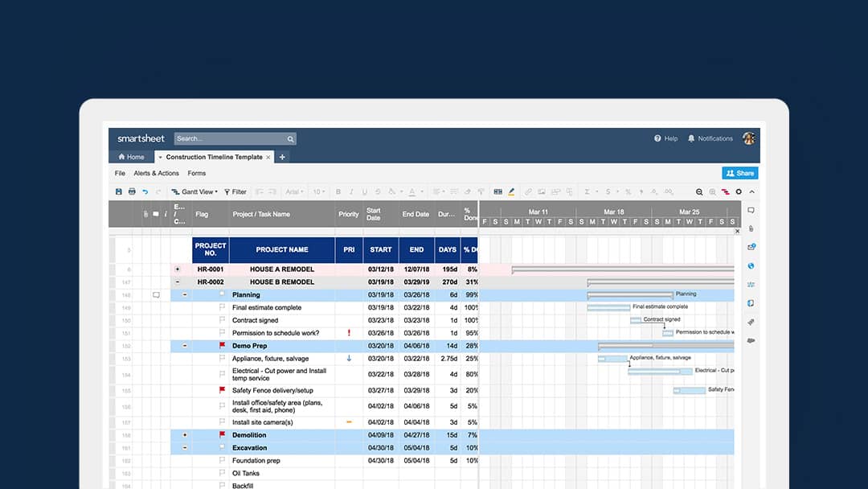The height and width of the screenshot is (489, 868).
Task: Toggle the flag on Safety Fence delivery/setup row
Action: point(223,390)
